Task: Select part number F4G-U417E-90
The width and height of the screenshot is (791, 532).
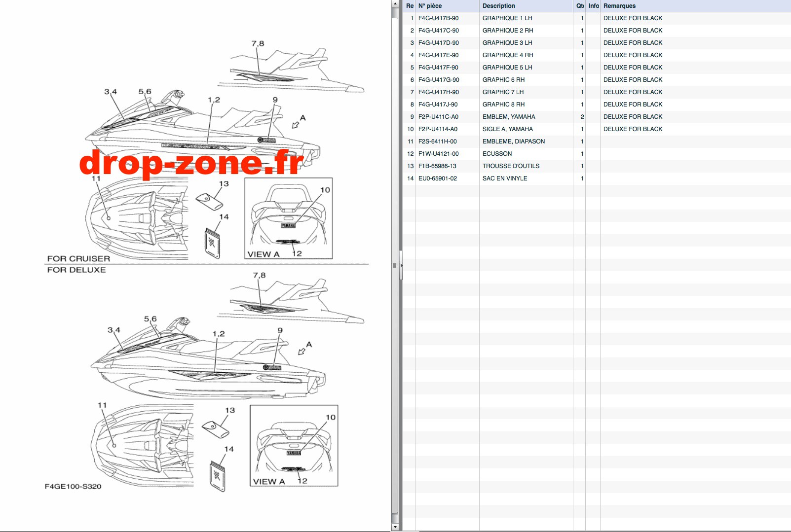Action: [x=438, y=55]
